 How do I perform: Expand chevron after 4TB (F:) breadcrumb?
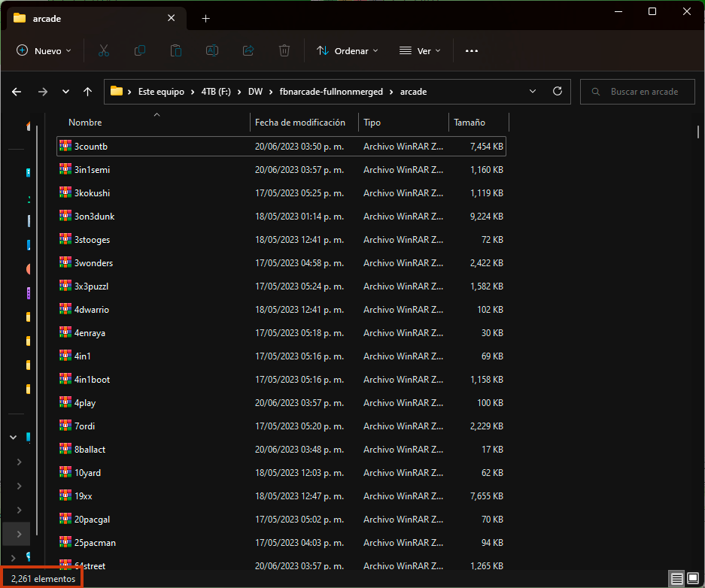239,92
